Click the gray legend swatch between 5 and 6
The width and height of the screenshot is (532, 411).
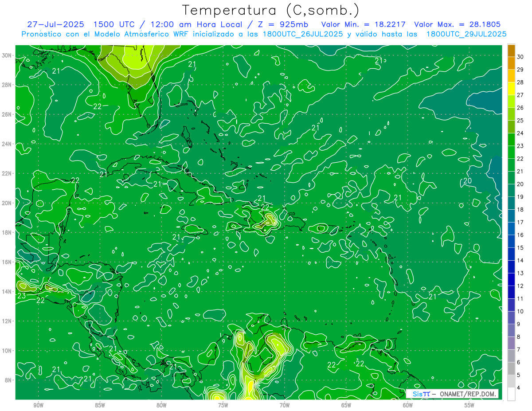tap(511, 369)
